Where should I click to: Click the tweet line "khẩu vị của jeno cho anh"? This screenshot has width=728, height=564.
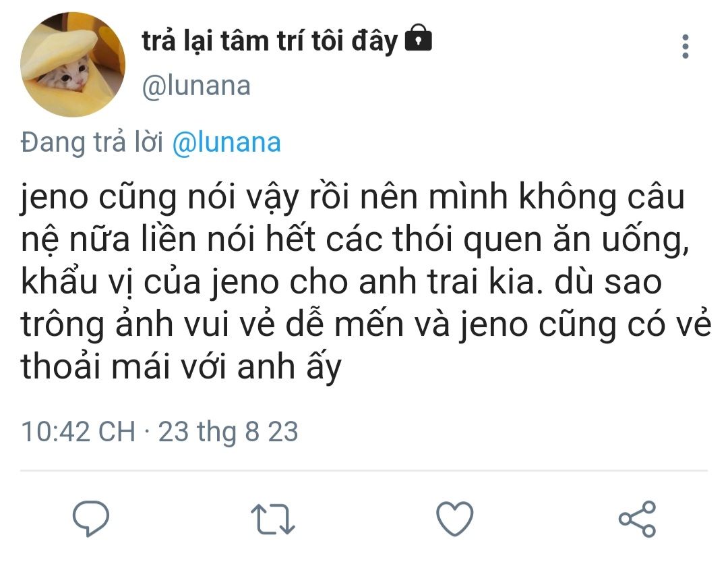coord(341,283)
